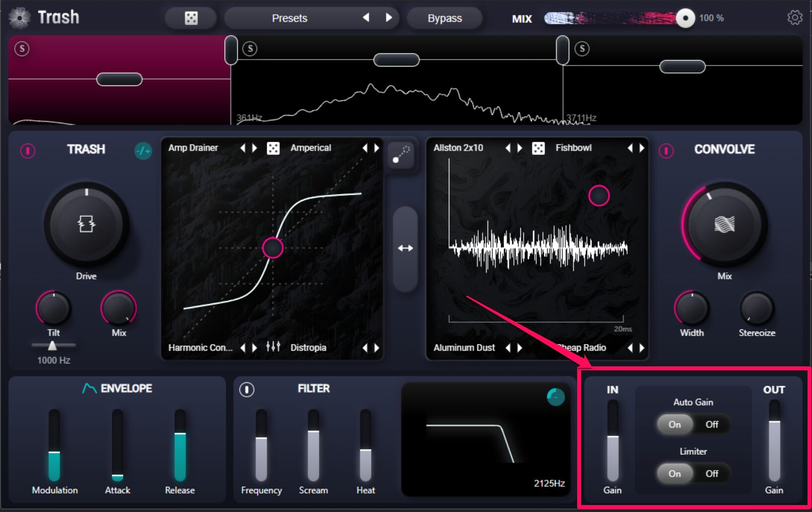Image resolution: width=812 pixels, height=512 pixels.
Task: Randomize the Convolve impulses dice
Action: coord(538,148)
